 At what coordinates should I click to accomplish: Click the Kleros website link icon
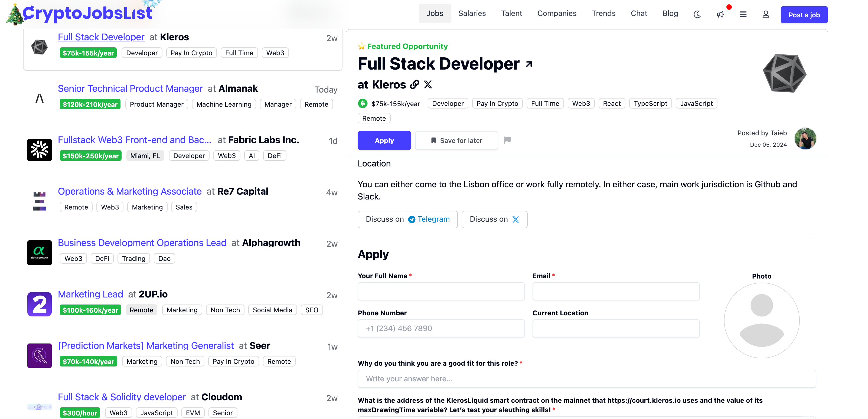point(415,84)
